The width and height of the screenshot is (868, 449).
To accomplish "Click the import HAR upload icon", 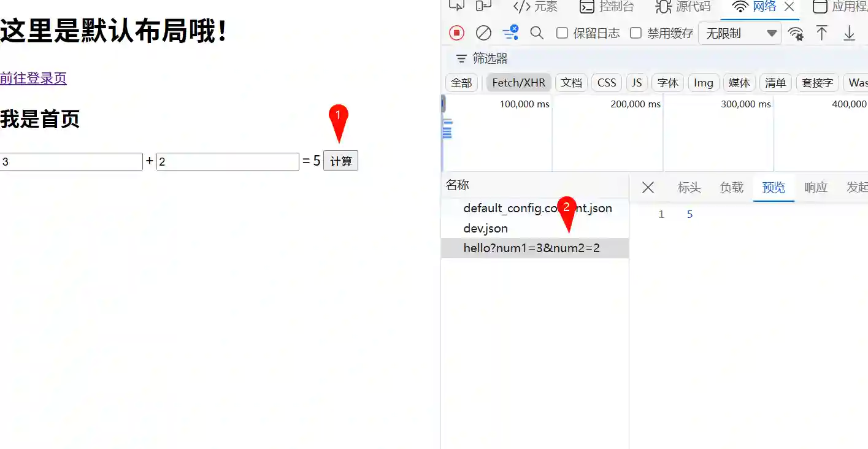I will click(822, 33).
